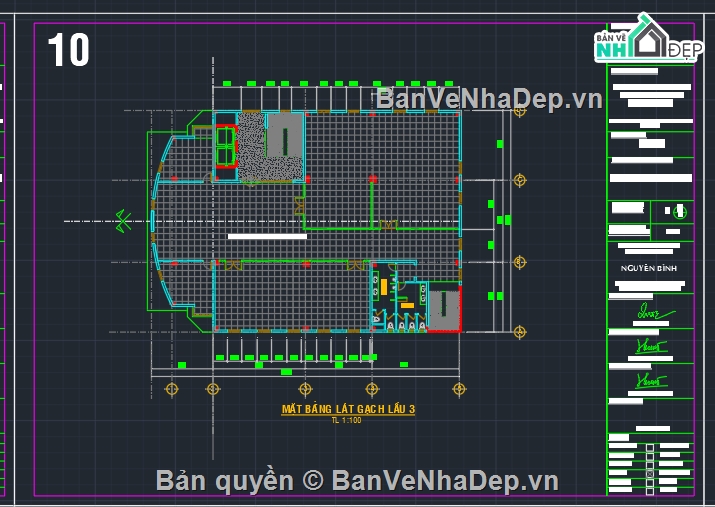
Task: Click the topmost green signature in title block
Action: (x=655, y=312)
